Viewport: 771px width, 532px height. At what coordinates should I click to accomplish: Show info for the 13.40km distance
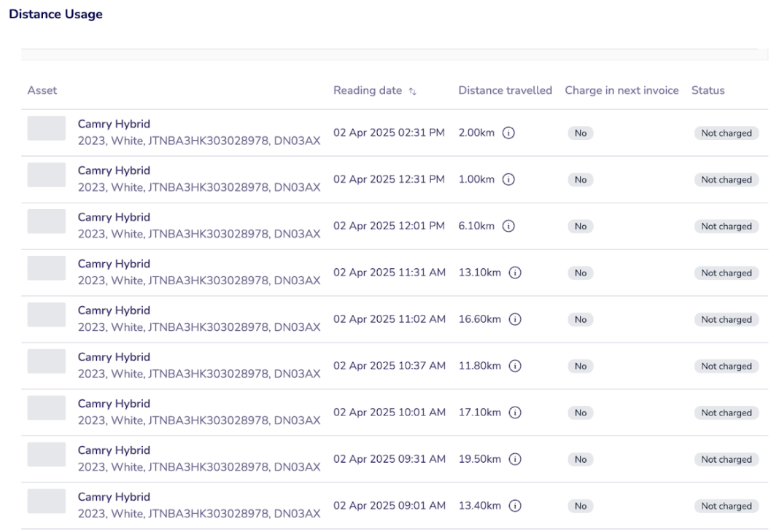[x=515, y=506]
